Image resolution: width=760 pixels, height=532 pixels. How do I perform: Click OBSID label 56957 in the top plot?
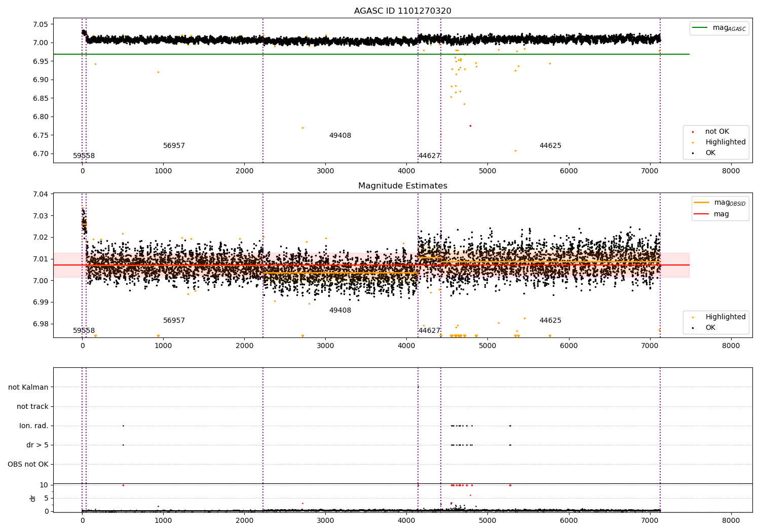pyautogui.click(x=174, y=146)
